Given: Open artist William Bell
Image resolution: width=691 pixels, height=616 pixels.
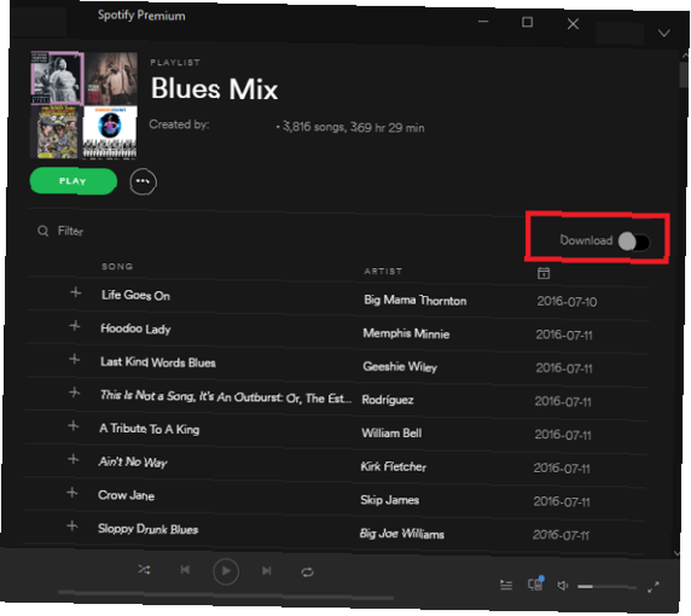Looking at the screenshot, I should coord(392,433).
